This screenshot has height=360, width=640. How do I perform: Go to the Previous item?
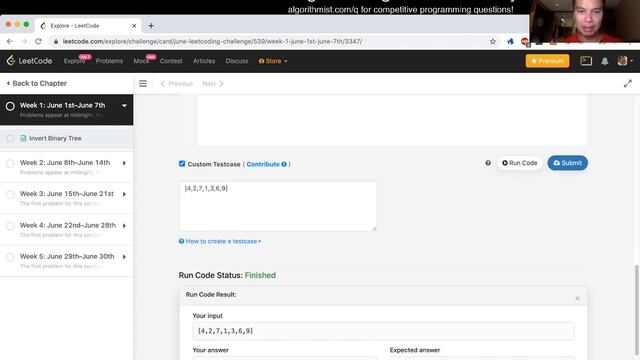(177, 83)
